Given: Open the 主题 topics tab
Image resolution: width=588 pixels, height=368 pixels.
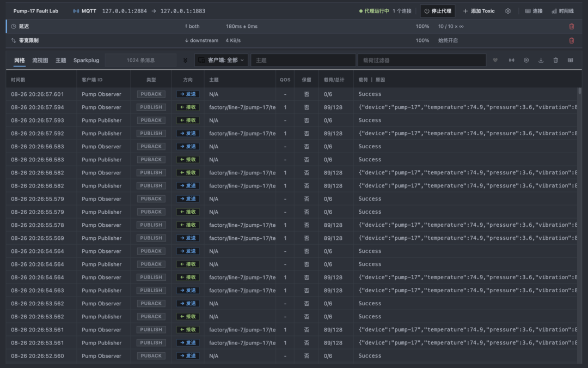Looking at the screenshot, I should [61, 60].
